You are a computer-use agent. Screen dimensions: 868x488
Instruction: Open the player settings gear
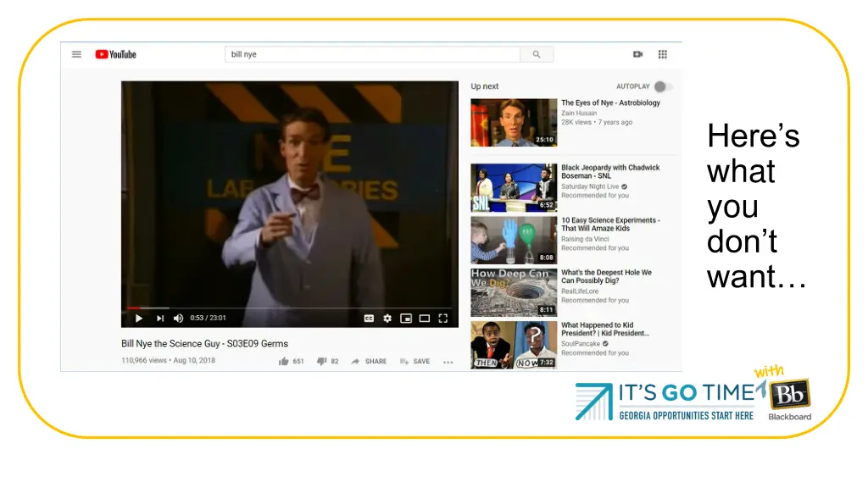387,319
